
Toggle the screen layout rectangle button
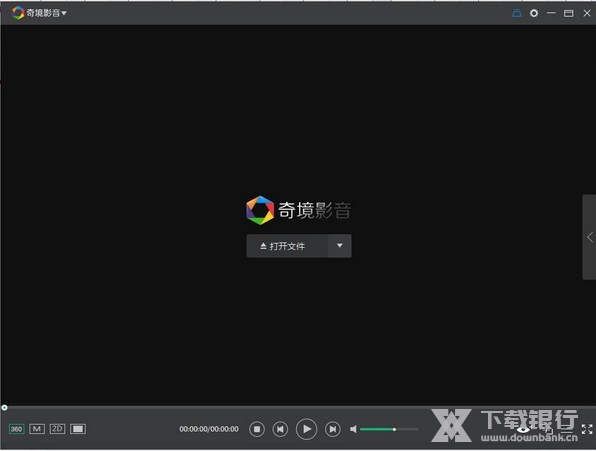point(78,429)
